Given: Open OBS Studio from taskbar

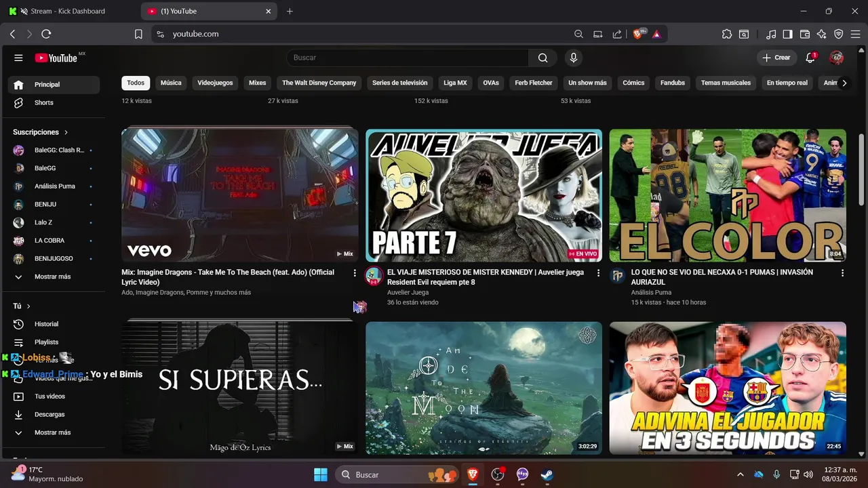Looking at the screenshot, I should click(498, 474).
